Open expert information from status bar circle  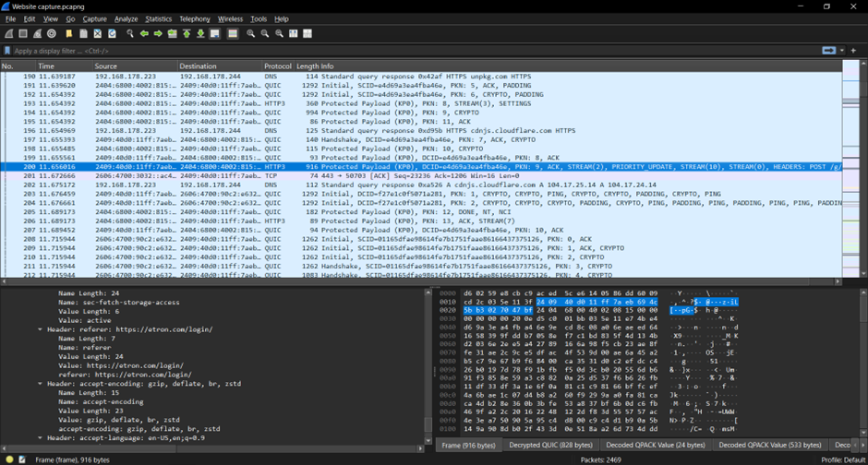coord(9,459)
